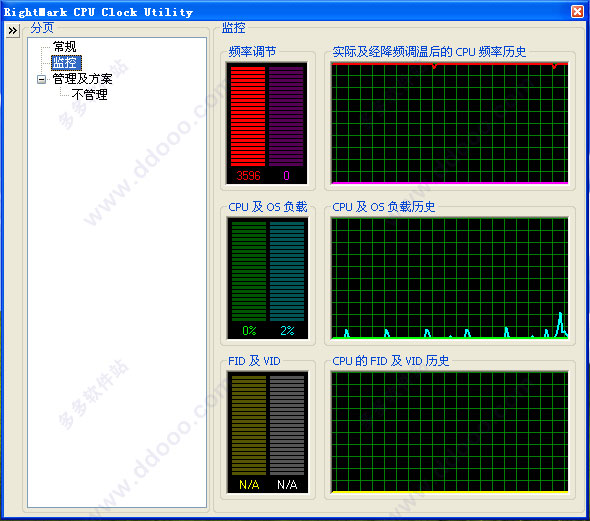Click the teal OS load bar gauge
This screenshot has height=521, width=590.
tap(287, 271)
